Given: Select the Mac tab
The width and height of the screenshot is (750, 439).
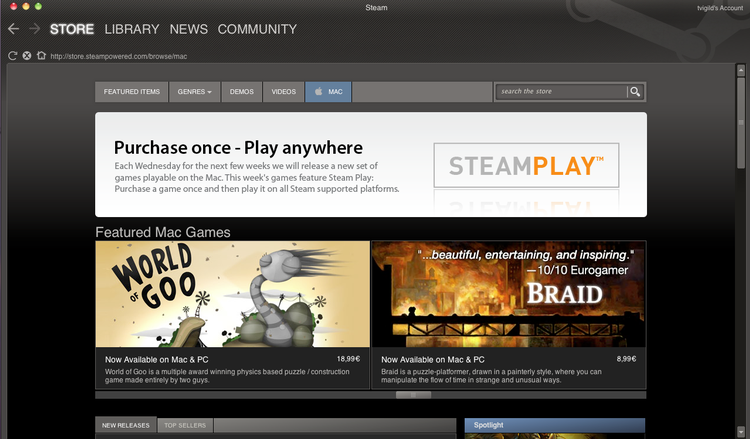Looking at the screenshot, I should (328, 92).
